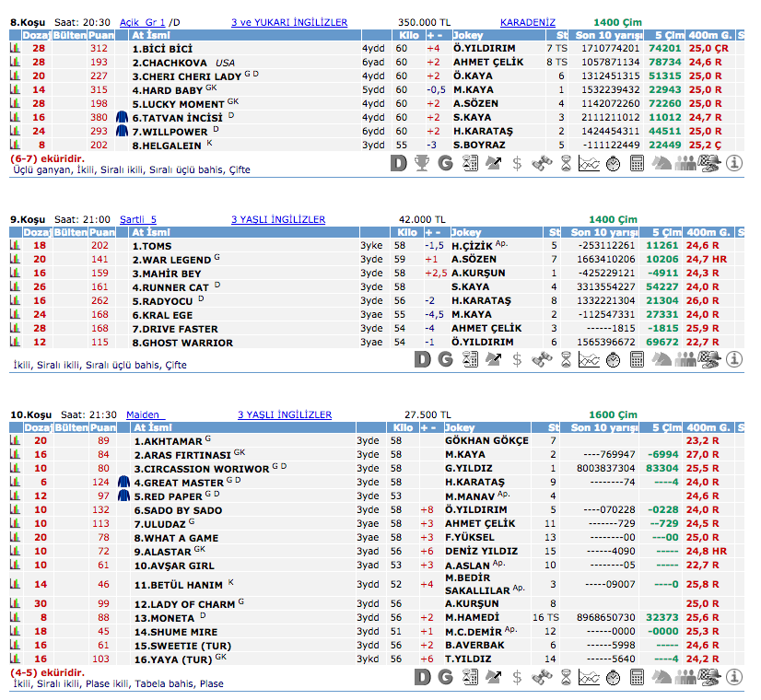The image size is (761, 700).
Task: Open bar chart icon for 1.TOMS row
Action: click(15, 246)
